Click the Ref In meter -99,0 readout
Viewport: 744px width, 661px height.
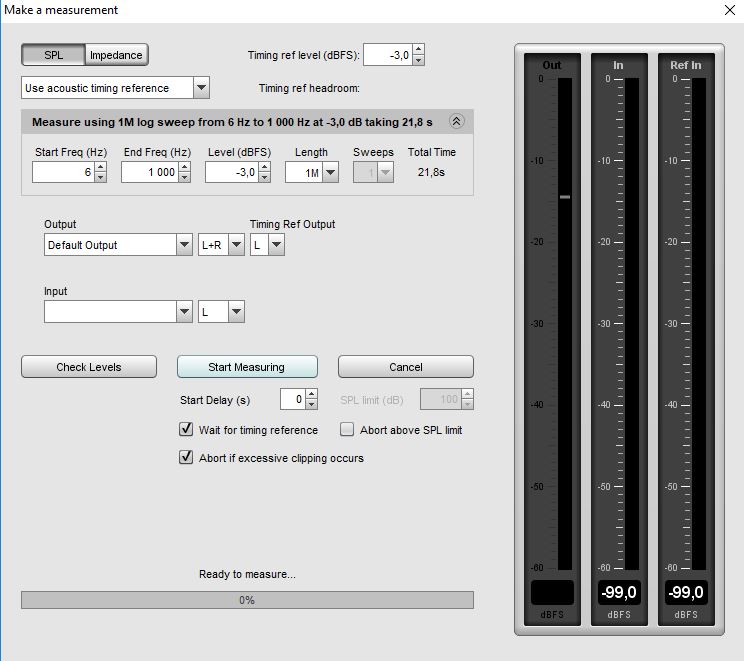(686, 592)
